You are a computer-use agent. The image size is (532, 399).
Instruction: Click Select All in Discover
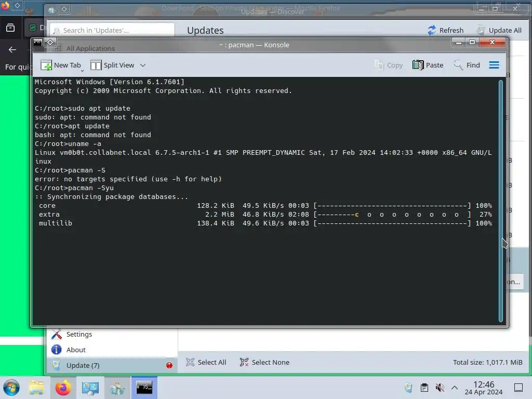pos(206,362)
